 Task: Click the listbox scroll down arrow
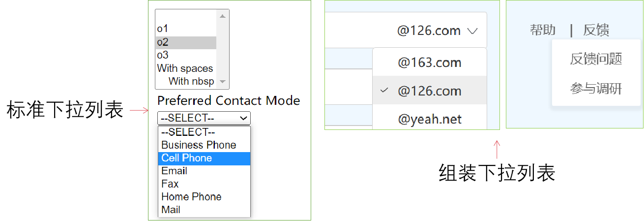[x=223, y=82]
